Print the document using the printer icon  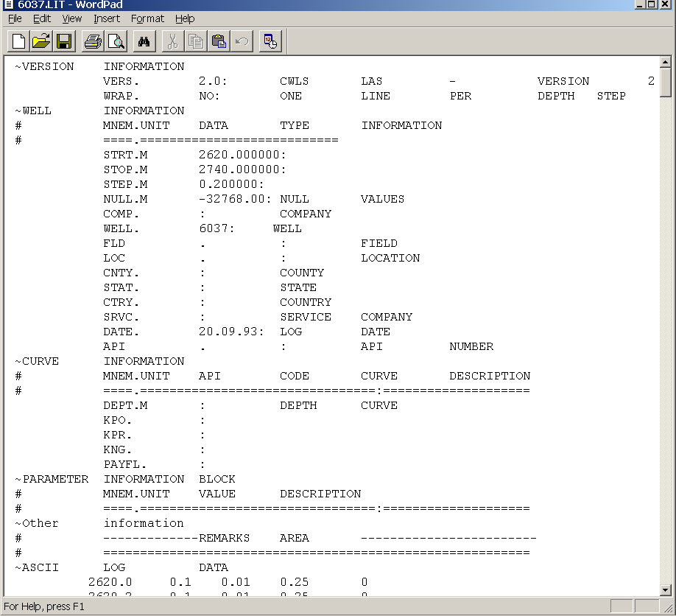93,42
